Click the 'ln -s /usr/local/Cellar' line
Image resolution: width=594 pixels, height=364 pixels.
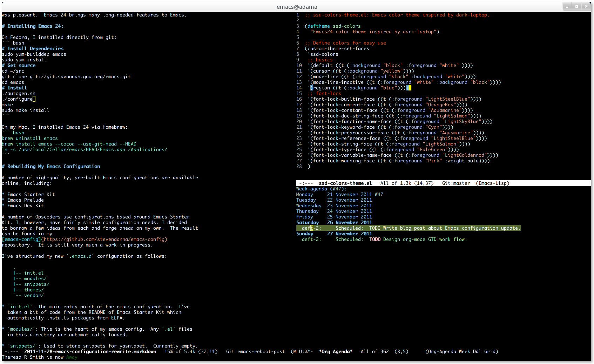click(85, 149)
